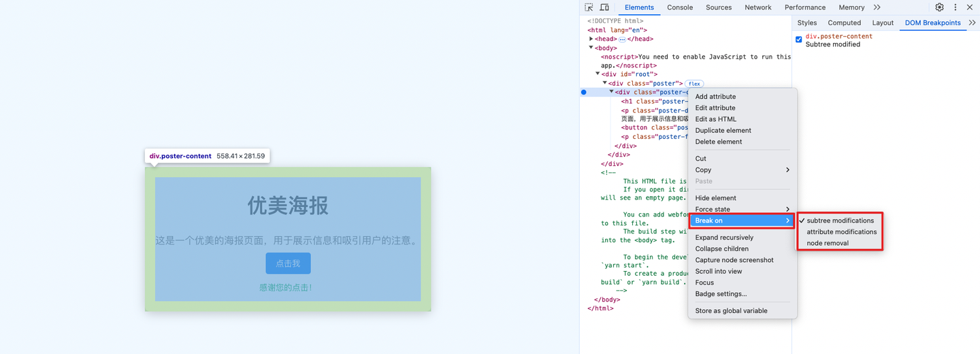
Task: Click the flex badge on poster div
Action: [x=693, y=84]
